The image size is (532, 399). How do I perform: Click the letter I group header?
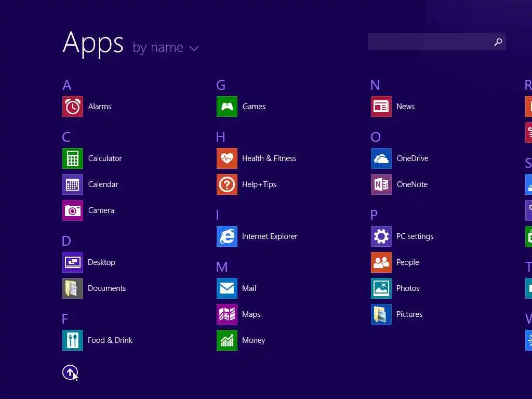(218, 215)
